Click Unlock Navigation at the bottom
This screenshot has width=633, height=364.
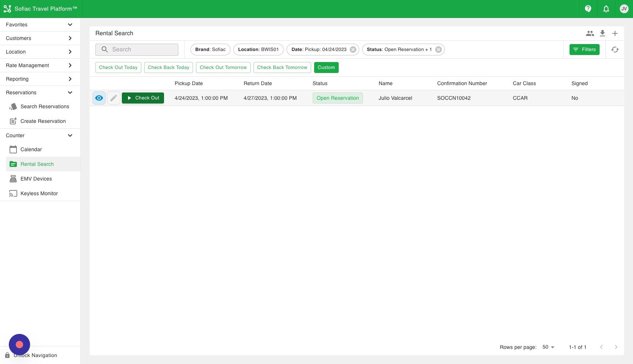(x=35, y=355)
